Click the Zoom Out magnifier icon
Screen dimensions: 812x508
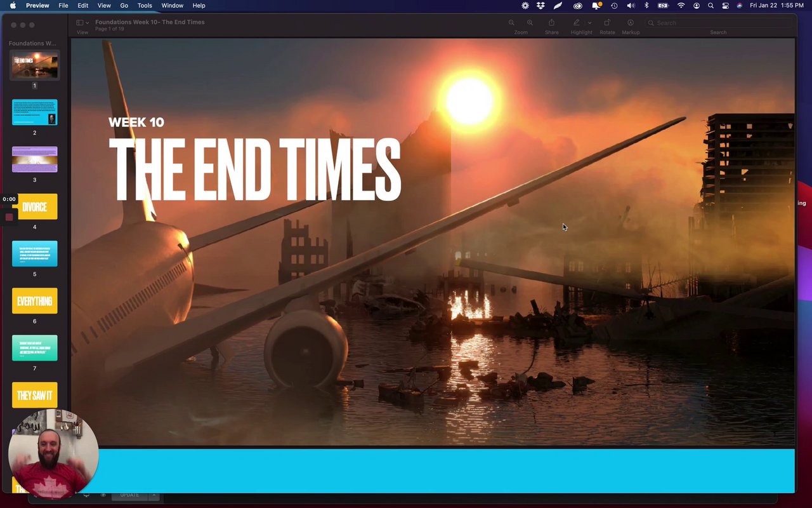click(x=511, y=23)
